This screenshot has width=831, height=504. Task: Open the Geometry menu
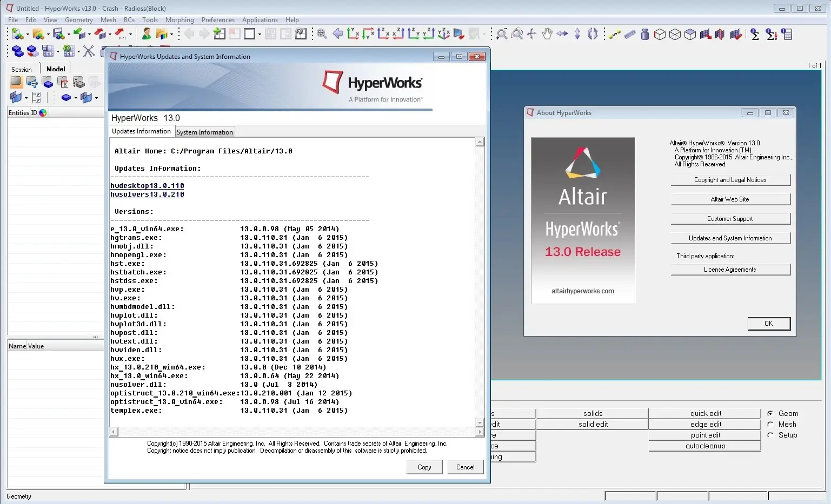click(x=79, y=20)
